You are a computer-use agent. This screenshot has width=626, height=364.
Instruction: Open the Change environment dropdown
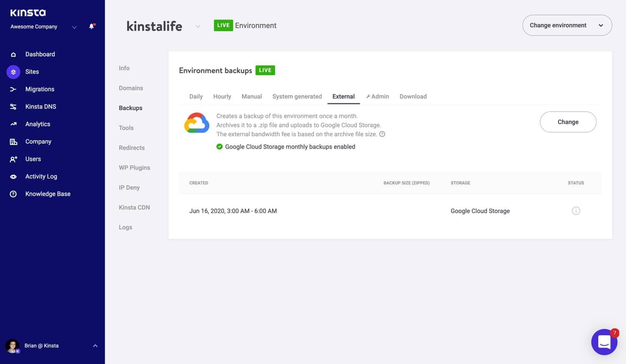[x=567, y=25]
